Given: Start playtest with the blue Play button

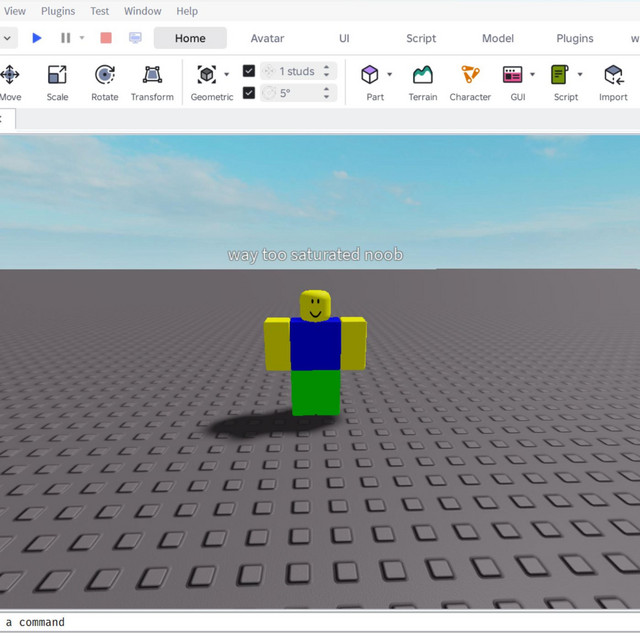Looking at the screenshot, I should tap(37, 38).
